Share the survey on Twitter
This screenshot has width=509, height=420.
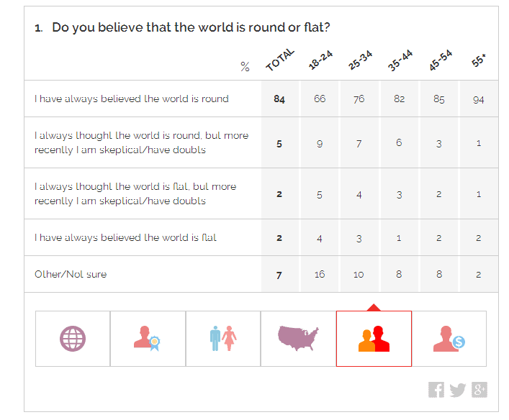pos(458,390)
